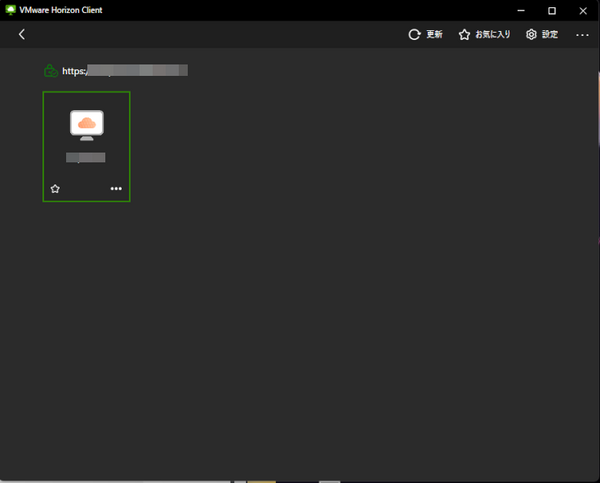Click the 更新 label in the toolbar
The width and height of the screenshot is (600, 483).
[x=434, y=34]
